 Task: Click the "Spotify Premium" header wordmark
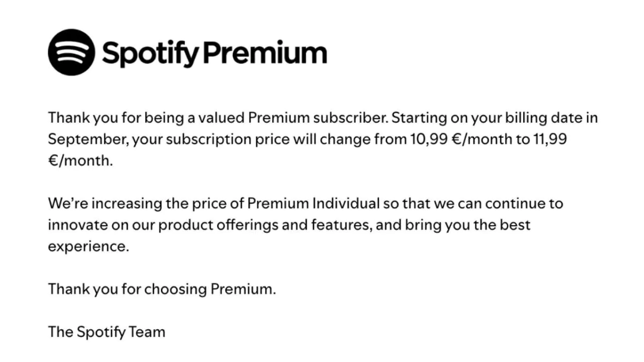214,53
